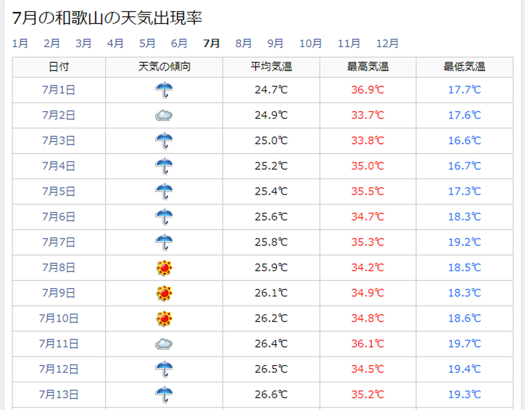532x410 pixels.
Task: Switch to the 8月 month tab
Action: pyautogui.click(x=243, y=43)
